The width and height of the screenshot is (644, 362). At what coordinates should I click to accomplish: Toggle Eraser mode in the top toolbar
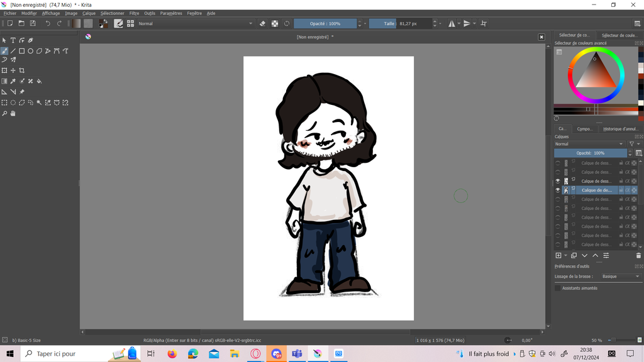point(263,23)
